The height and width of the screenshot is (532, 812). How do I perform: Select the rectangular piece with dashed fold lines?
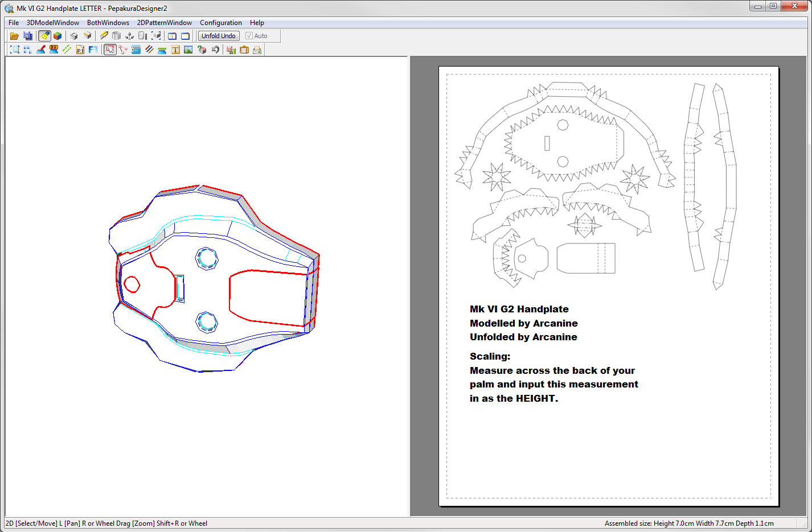click(586, 258)
